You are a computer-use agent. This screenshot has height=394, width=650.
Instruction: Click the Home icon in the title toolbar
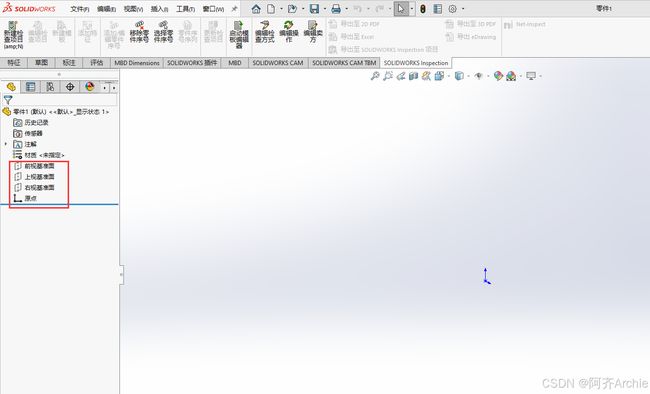(x=256, y=9)
